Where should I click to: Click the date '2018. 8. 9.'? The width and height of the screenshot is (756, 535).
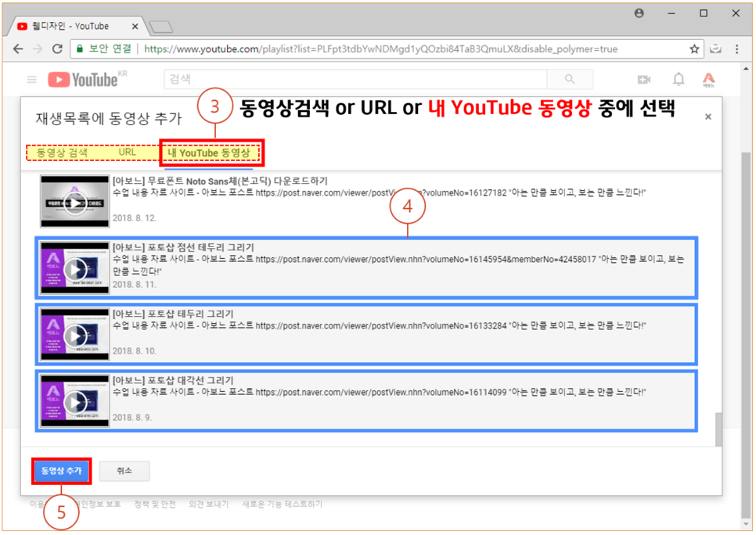tap(132, 418)
